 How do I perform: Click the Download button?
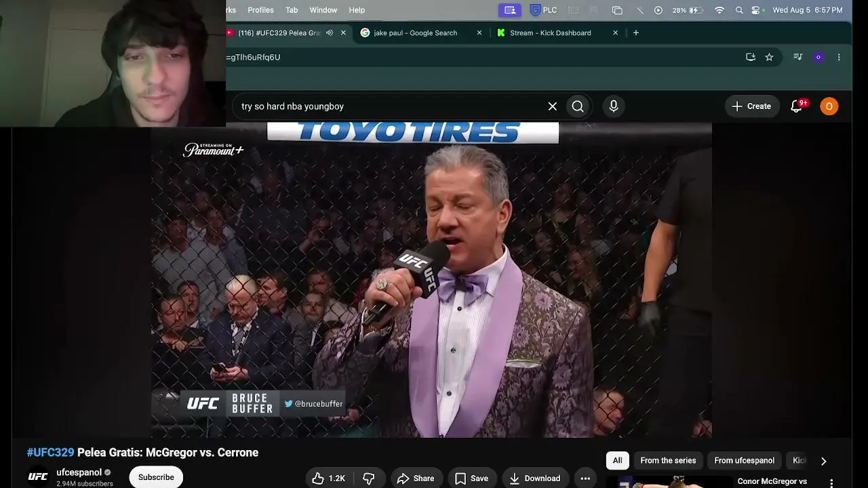click(535, 479)
